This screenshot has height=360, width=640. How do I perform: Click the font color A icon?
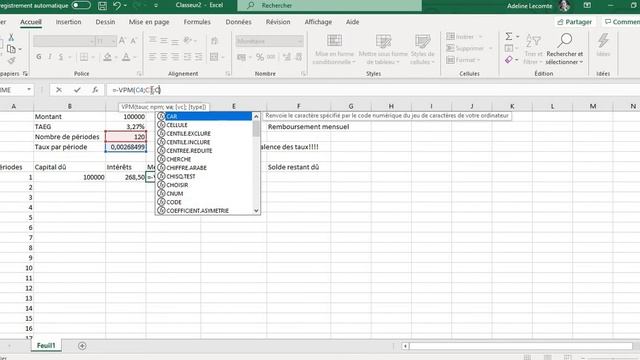126,57
